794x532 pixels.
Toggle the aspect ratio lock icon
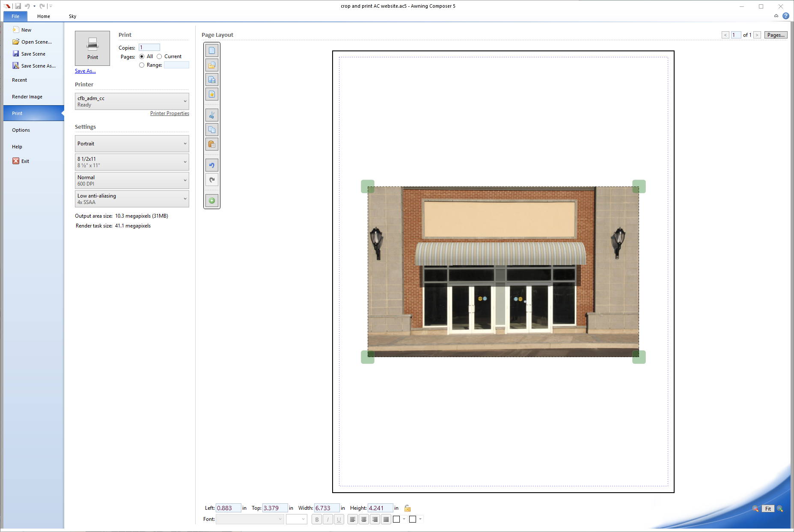tap(407, 508)
